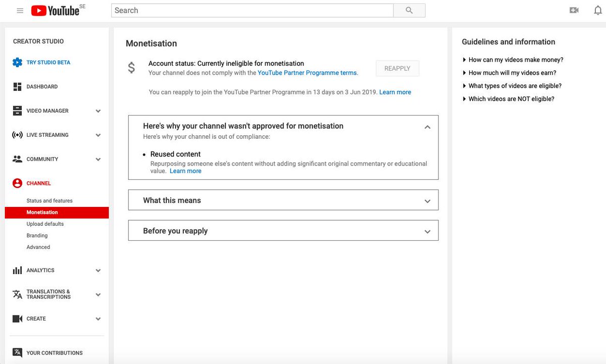606x364 pixels.
Task: Click the Dashboard grid icon
Action: 17,87
